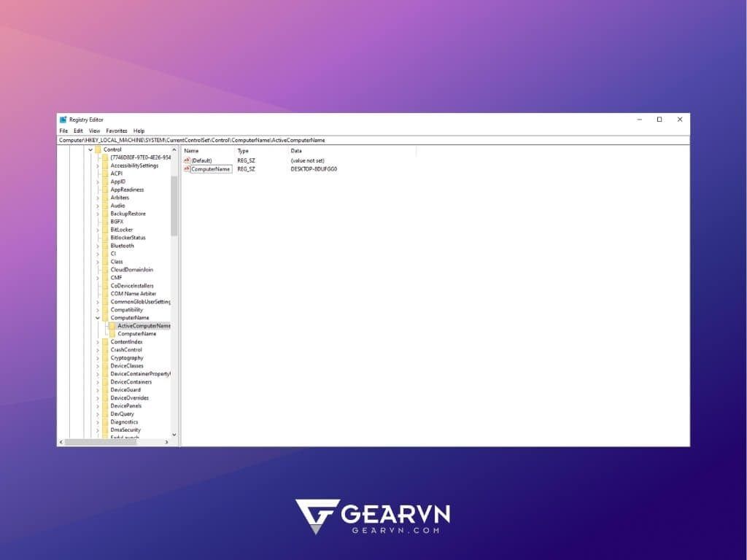Open the Favorites menu

pos(117,130)
